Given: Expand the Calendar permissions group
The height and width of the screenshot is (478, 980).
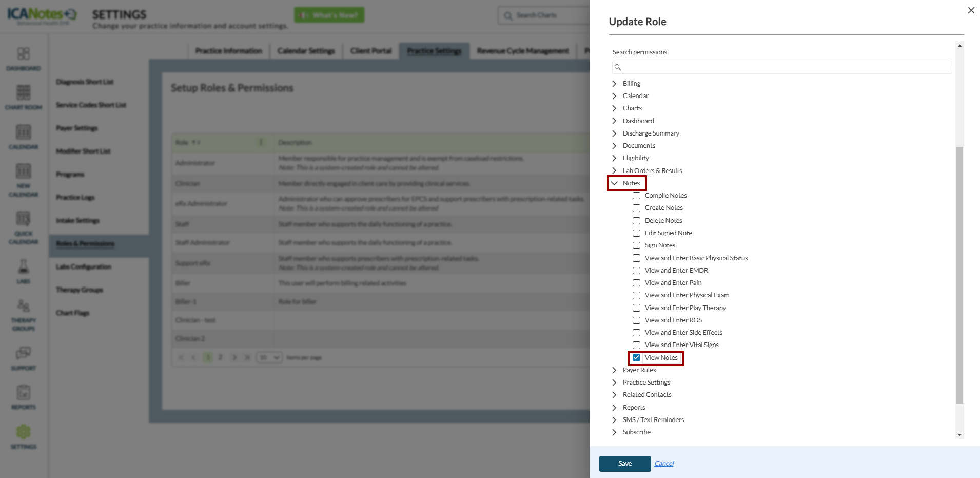Looking at the screenshot, I should tap(614, 96).
